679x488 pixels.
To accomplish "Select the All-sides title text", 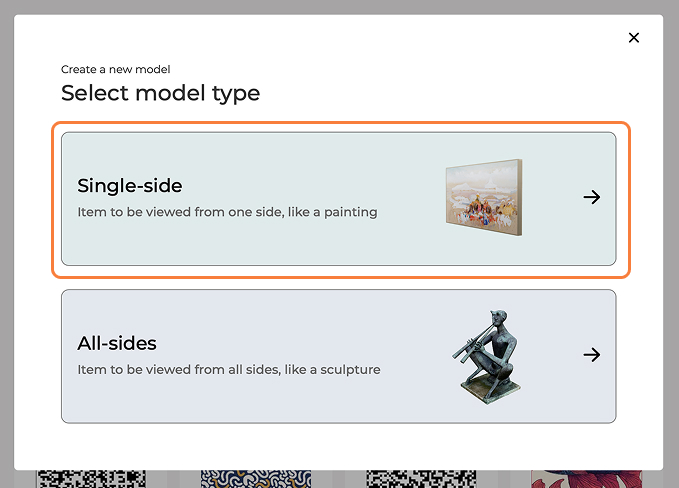I will click(117, 343).
